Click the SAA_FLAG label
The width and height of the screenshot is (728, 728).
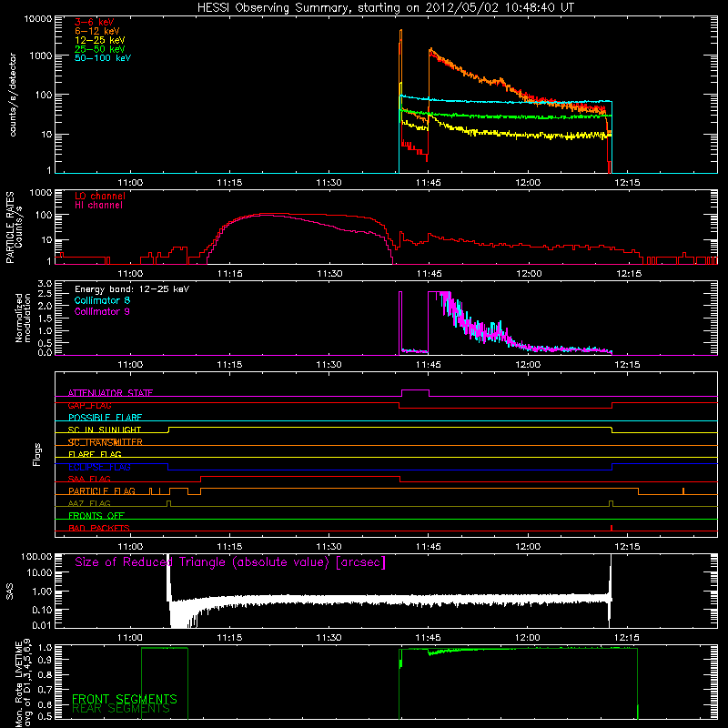coord(89,479)
